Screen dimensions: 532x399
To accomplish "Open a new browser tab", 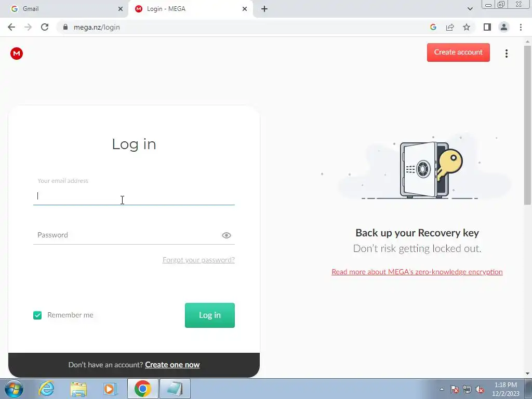I will [264, 9].
